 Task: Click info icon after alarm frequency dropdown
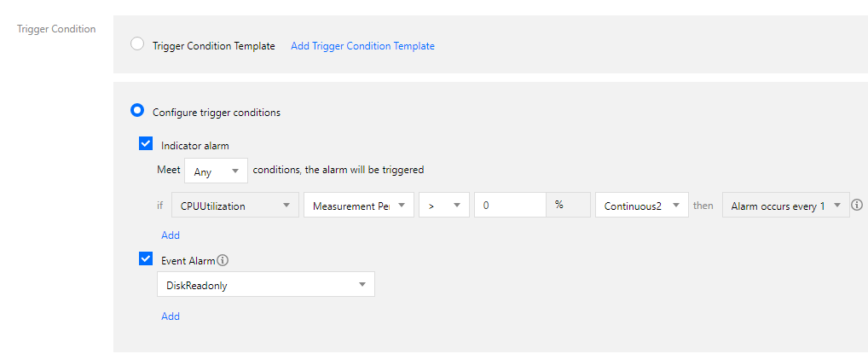point(857,206)
